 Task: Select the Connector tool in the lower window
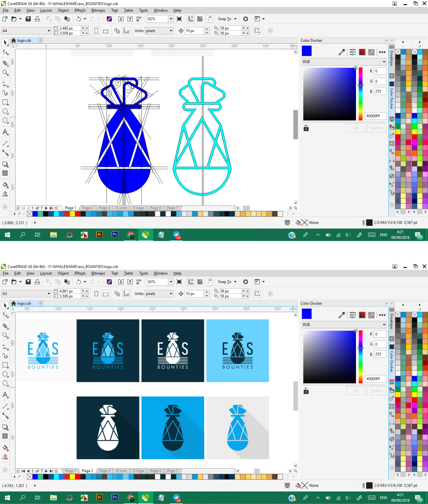tap(5, 416)
